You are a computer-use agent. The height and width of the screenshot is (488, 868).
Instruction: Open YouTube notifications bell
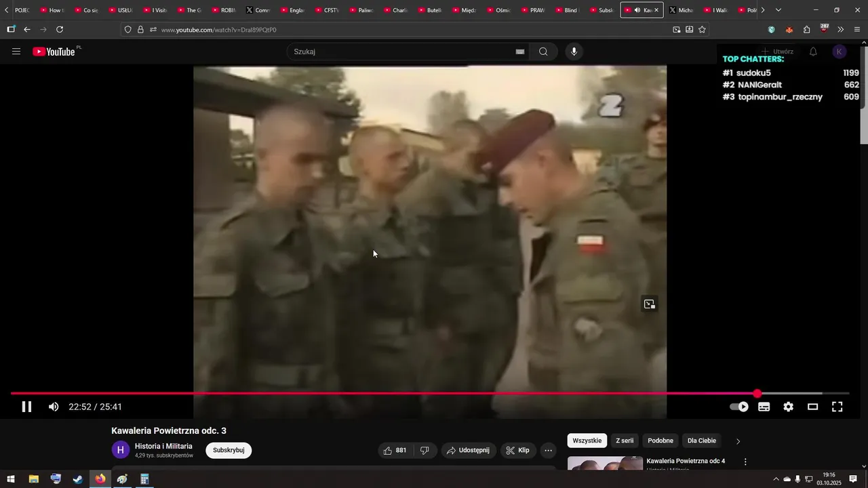813,52
